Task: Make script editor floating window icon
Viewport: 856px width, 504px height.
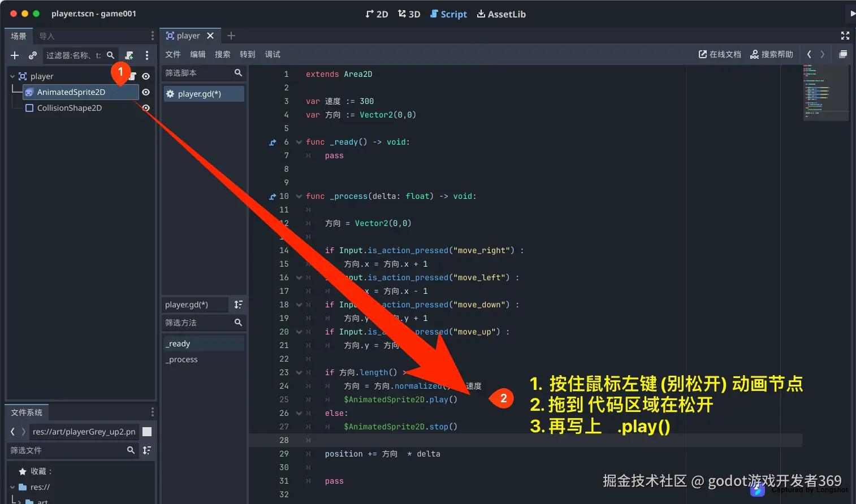Action: tap(843, 54)
